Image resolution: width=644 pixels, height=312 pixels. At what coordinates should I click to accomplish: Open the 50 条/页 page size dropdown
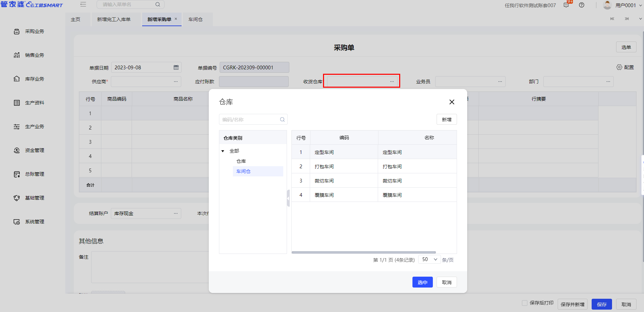[x=429, y=260]
